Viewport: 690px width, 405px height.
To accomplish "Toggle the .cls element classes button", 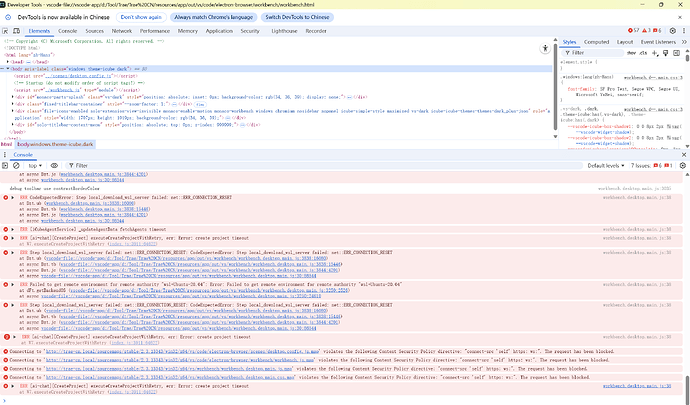I will 643,53.
